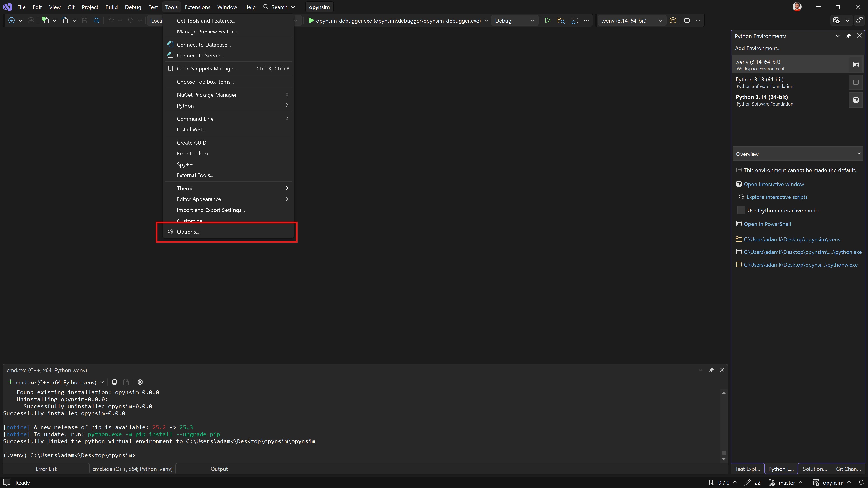Enable Use IPython interactive mode checkbox
This screenshot has height=488, width=868.
point(741,211)
